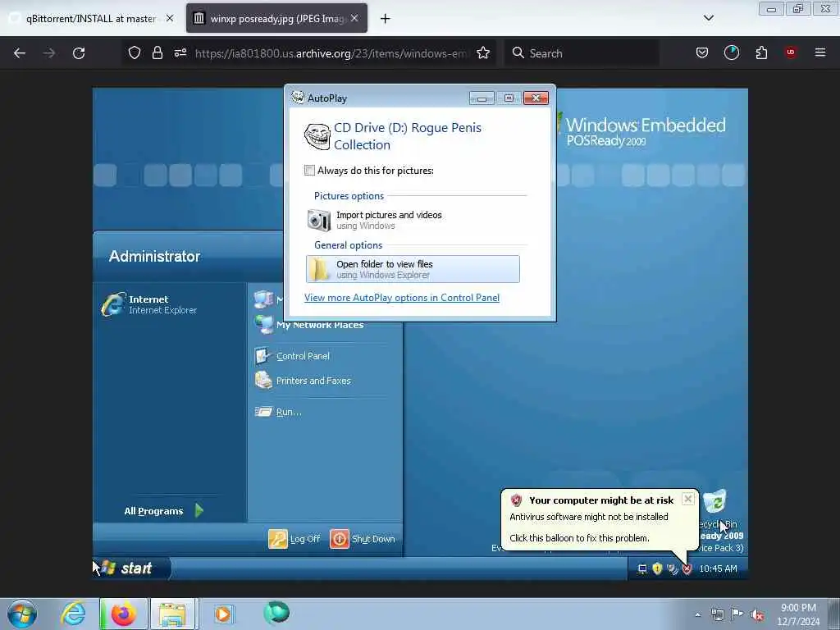Image resolution: width=840 pixels, height=630 pixels.
Task: Tick Always do this for pictures checkbox
Action: [x=309, y=171]
